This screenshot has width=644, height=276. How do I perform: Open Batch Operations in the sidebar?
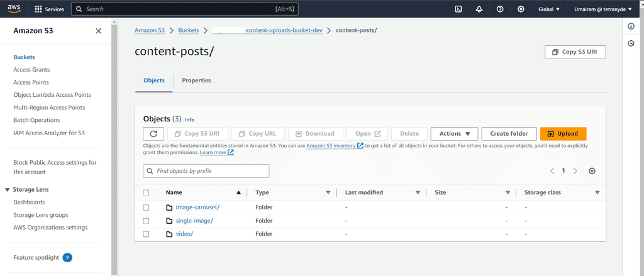point(36,120)
